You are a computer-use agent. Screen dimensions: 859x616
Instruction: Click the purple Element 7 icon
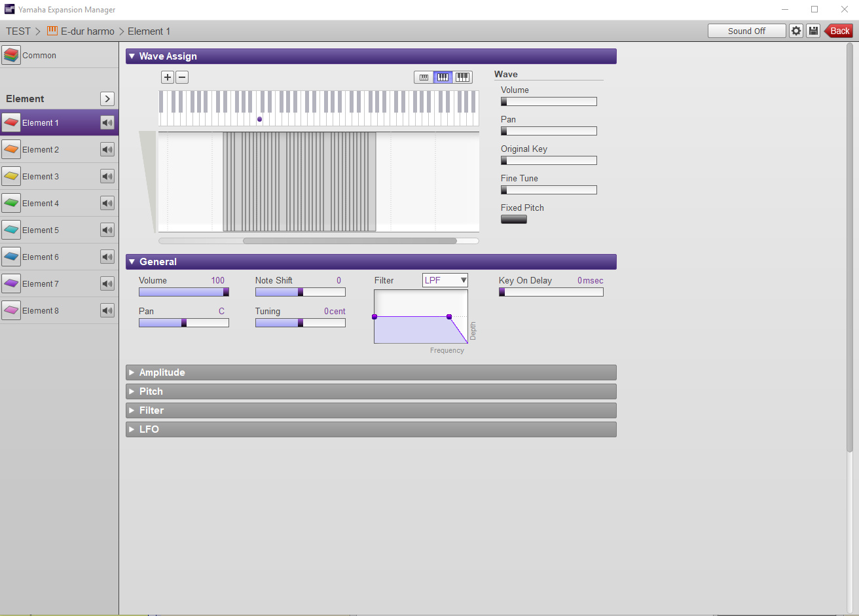11,283
